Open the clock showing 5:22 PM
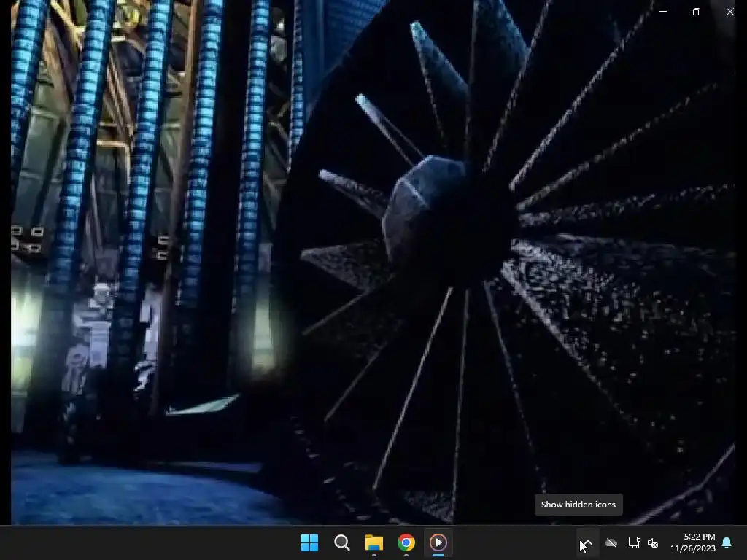This screenshot has width=747, height=560. pyautogui.click(x=693, y=542)
